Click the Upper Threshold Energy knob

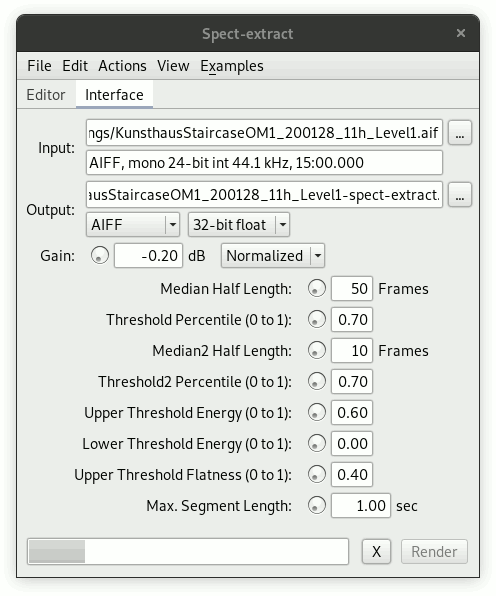pos(317,412)
